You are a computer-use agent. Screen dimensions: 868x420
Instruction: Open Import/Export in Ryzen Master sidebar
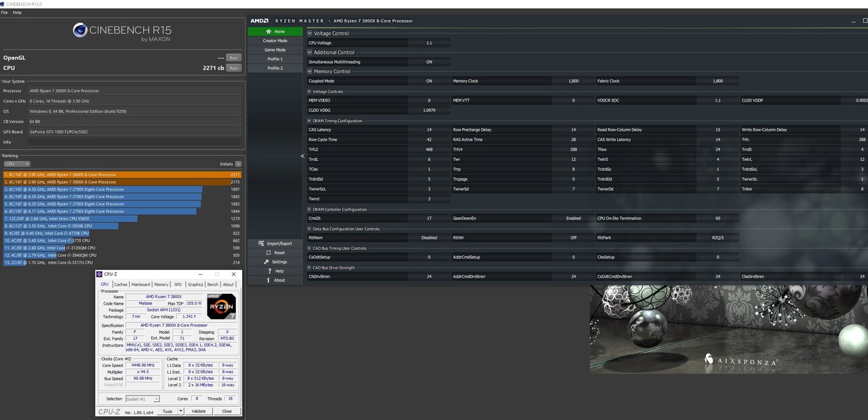275,243
